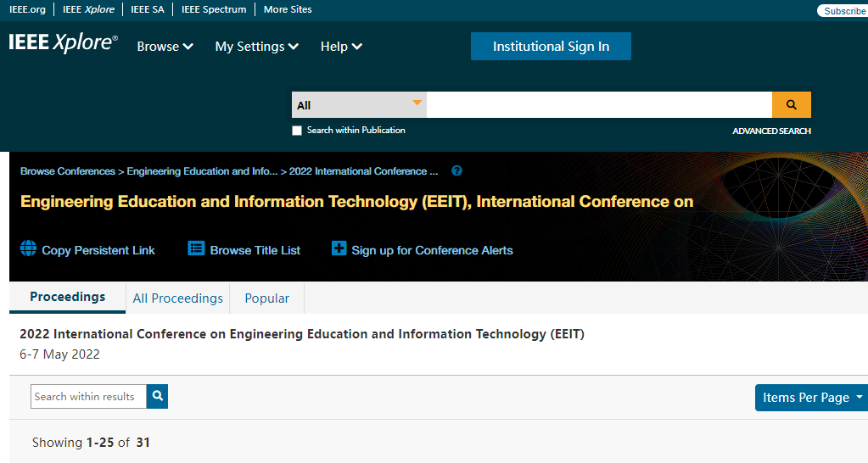
Task: Click into the main search text field
Action: click(598, 105)
